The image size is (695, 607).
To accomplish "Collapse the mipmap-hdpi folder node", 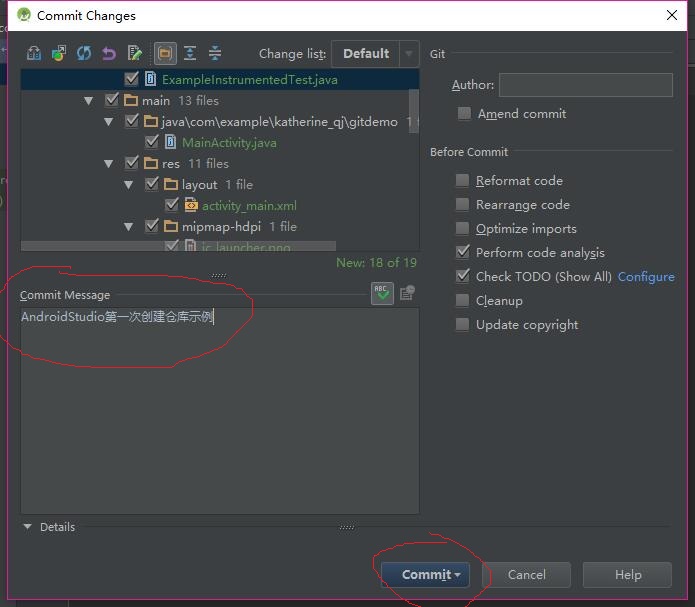I will (129, 227).
